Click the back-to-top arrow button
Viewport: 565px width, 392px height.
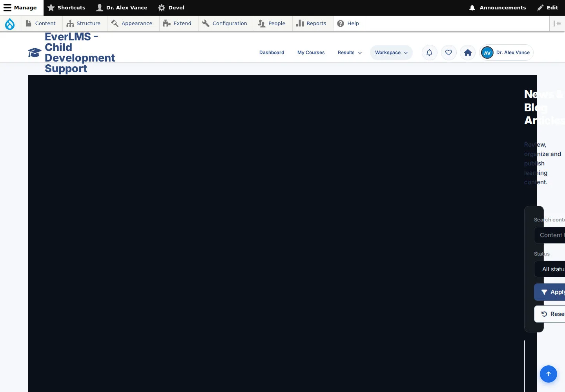[549, 374]
